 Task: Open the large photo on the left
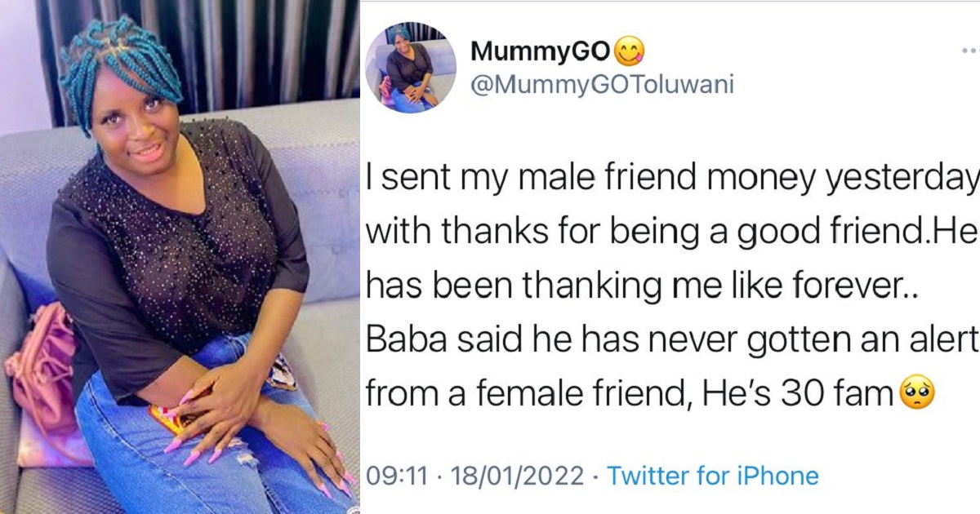[180, 257]
